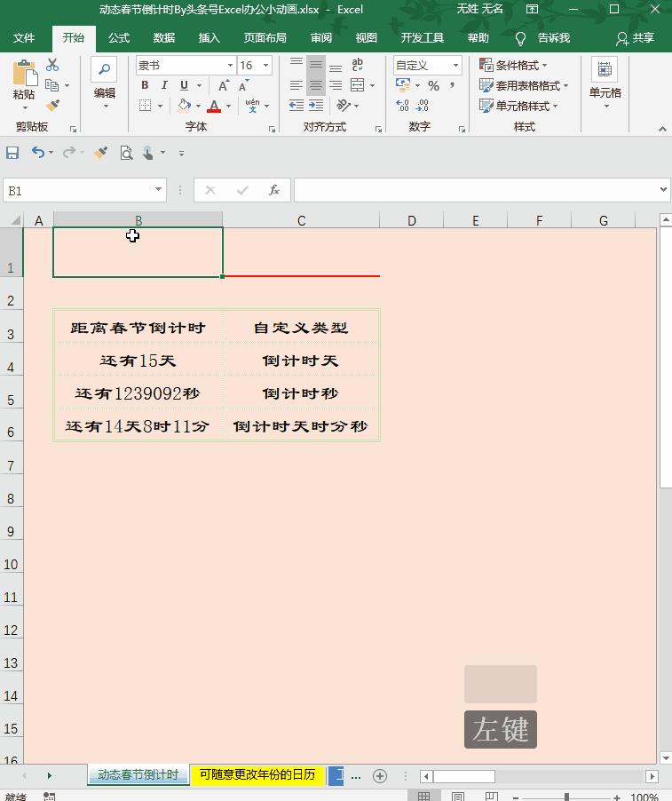Apply comma style
The height and width of the screenshot is (801, 672).
(x=453, y=84)
